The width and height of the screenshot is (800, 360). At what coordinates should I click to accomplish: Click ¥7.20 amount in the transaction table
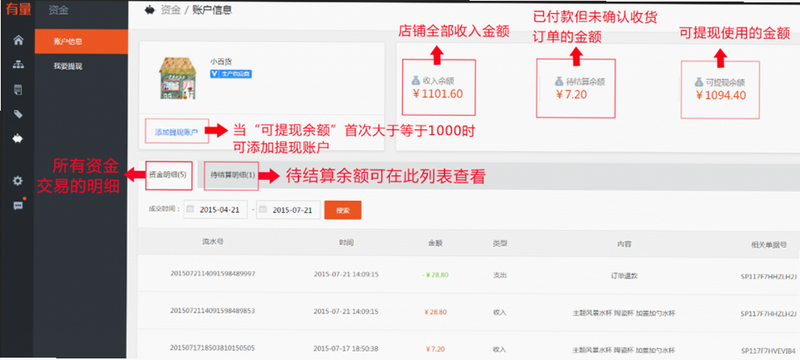click(x=435, y=349)
